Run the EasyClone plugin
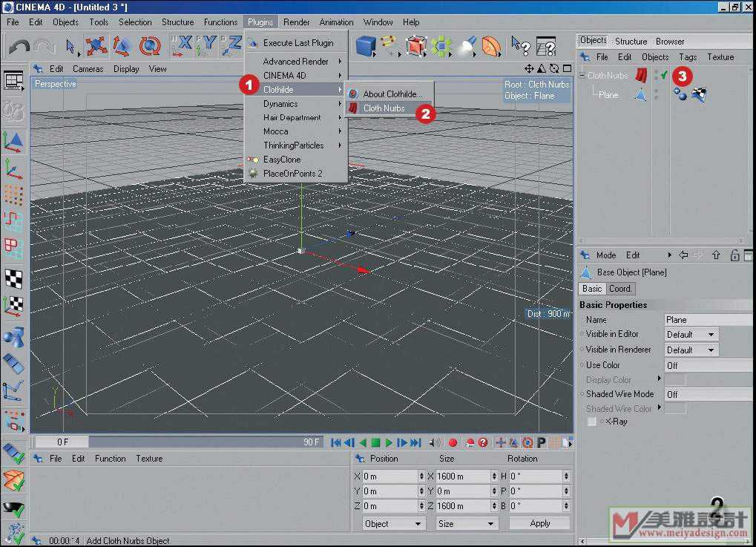This screenshot has width=756, height=547. pyautogui.click(x=296, y=159)
